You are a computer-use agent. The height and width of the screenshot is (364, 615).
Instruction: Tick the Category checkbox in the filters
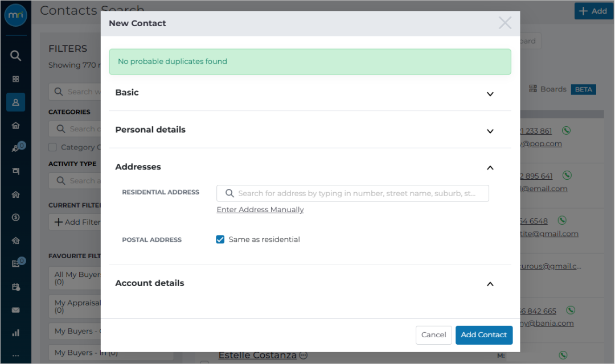(x=52, y=147)
